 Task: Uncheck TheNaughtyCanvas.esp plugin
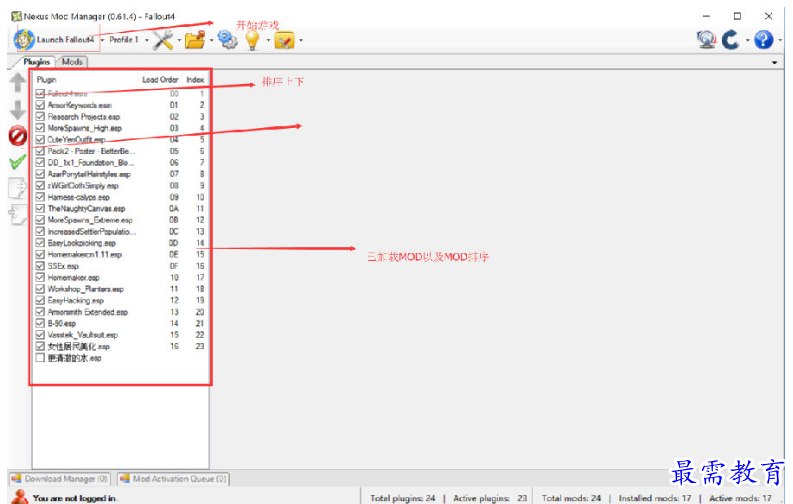click(40, 208)
